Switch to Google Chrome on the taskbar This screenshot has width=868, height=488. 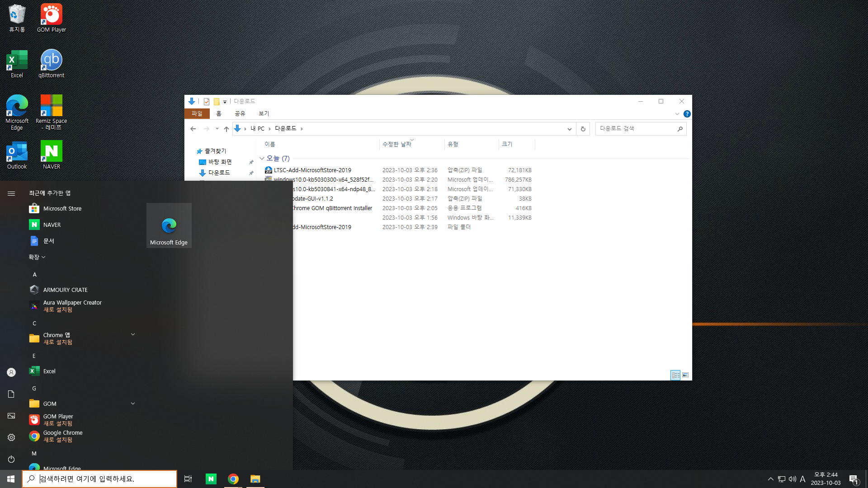point(233,479)
